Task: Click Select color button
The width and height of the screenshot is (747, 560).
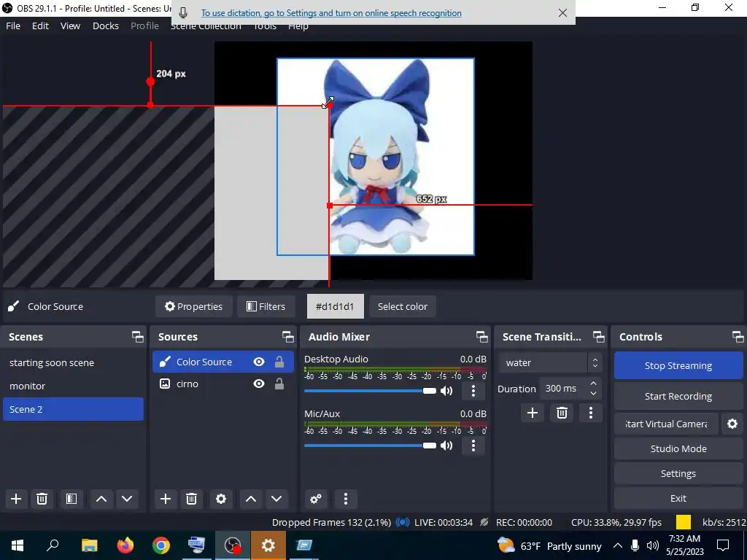Action: pyautogui.click(x=403, y=306)
